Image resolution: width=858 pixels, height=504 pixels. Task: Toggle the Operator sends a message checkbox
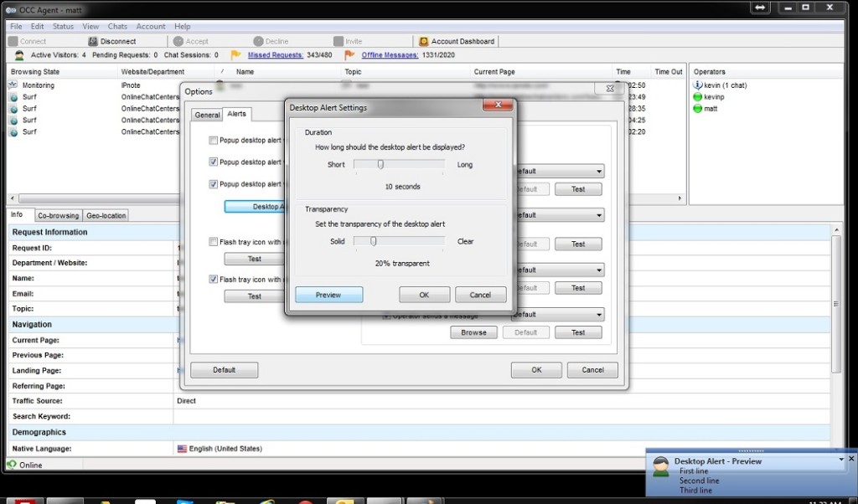pos(387,314)
